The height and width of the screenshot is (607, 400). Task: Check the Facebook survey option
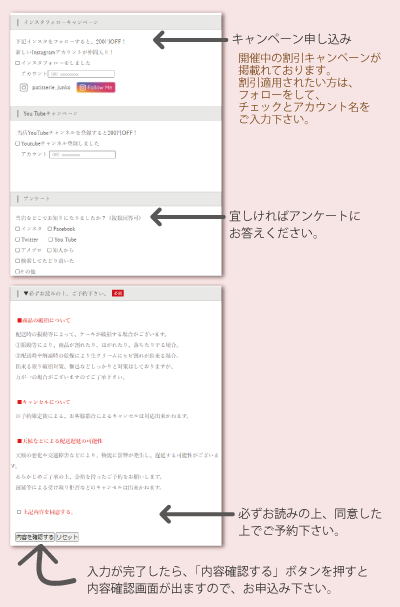[50, 229]
